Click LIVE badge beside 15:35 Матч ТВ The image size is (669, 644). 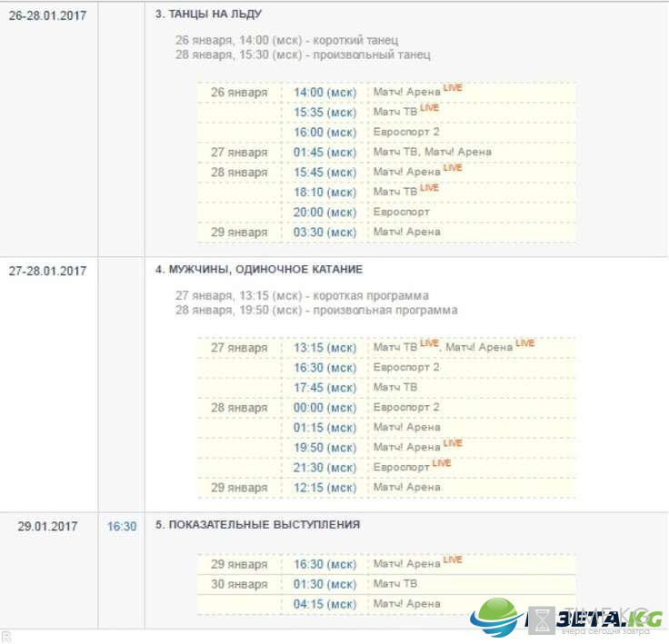tap(429, 108)
